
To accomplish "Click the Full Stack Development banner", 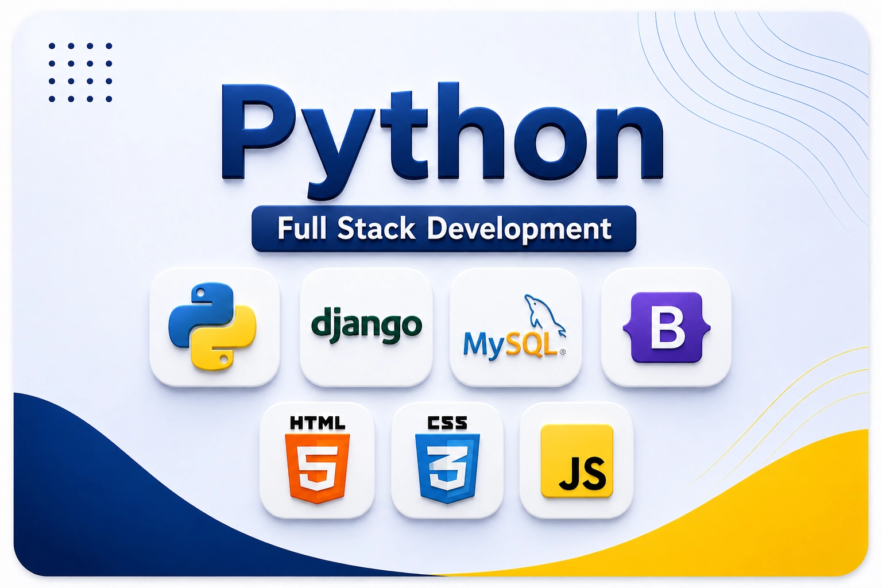I will [x=444, y=229].
